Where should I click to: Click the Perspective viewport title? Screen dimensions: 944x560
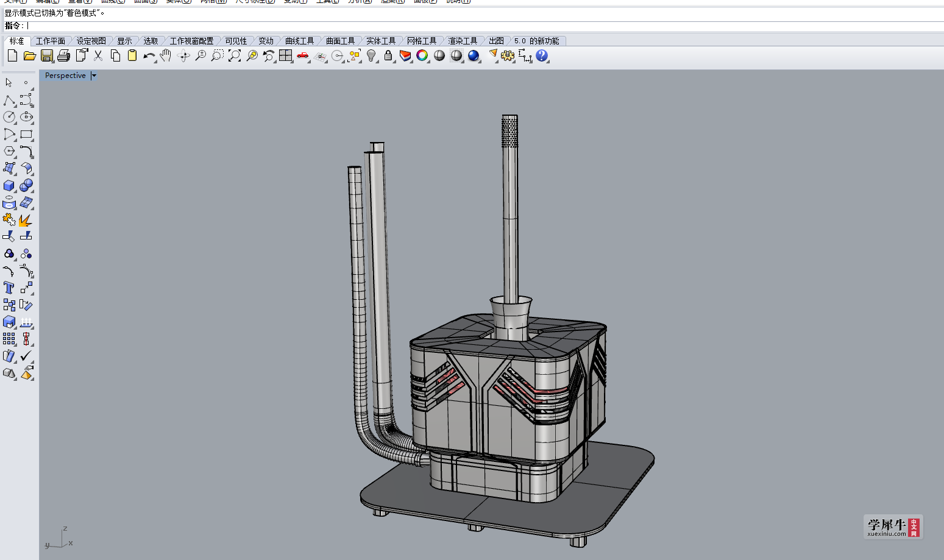(65, 76)
